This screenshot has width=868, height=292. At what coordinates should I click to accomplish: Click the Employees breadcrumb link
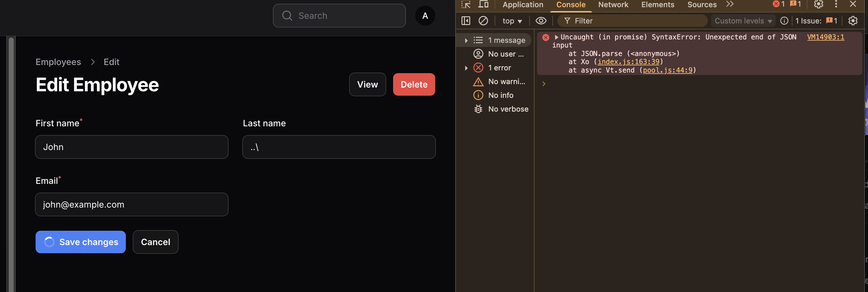[x=58, y=62]
